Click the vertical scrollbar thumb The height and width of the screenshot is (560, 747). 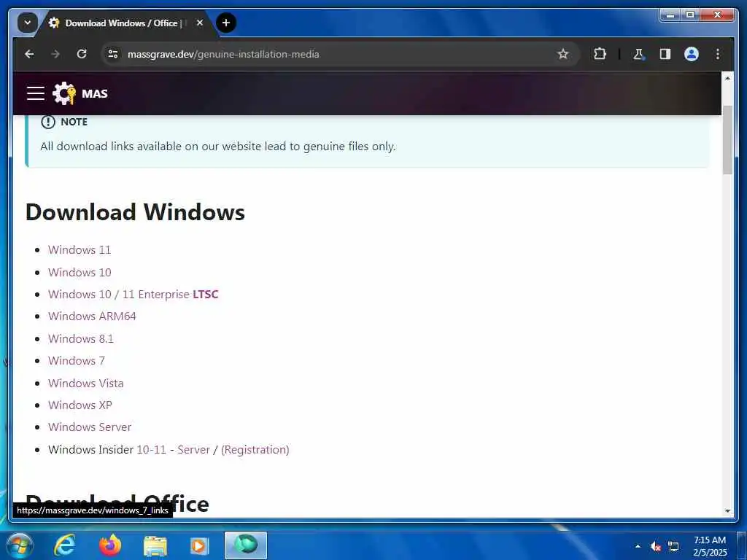tap(727, 139)
